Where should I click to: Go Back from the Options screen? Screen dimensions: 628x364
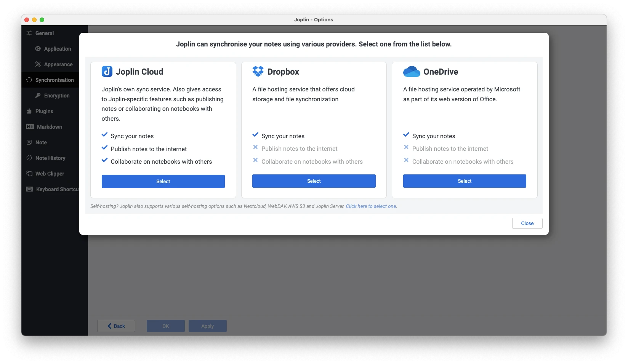[x=116, y=326]
